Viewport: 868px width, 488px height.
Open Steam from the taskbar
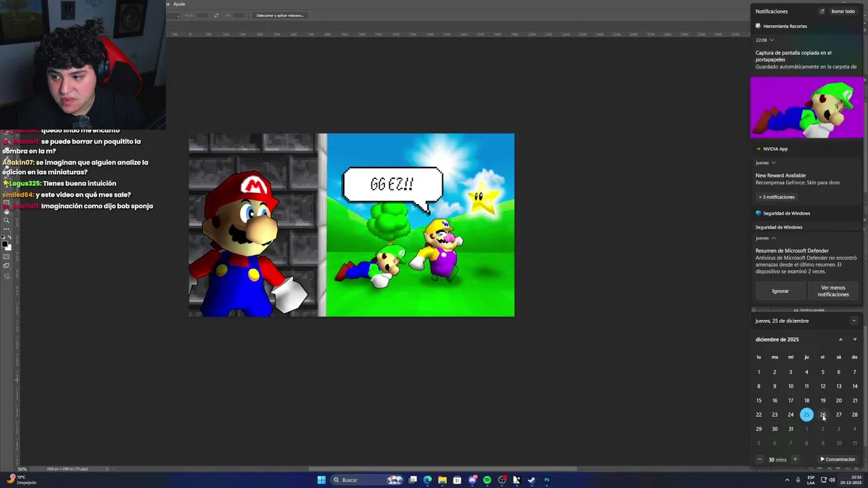click(x=532, y=480)
